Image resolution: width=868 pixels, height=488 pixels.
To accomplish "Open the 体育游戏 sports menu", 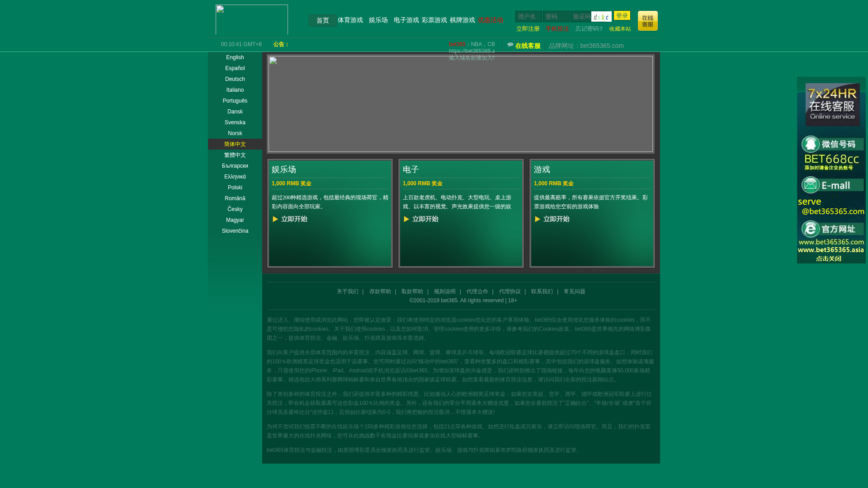I will pos(350,20).
